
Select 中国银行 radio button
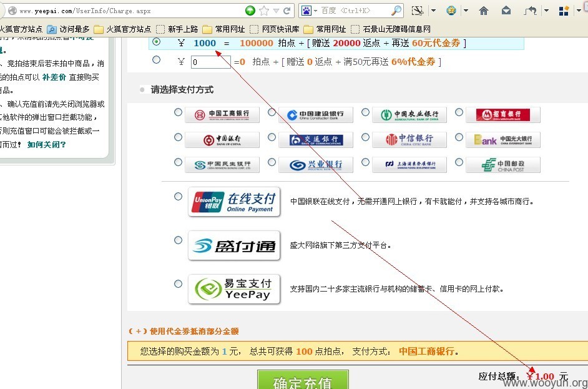point(178,137)
